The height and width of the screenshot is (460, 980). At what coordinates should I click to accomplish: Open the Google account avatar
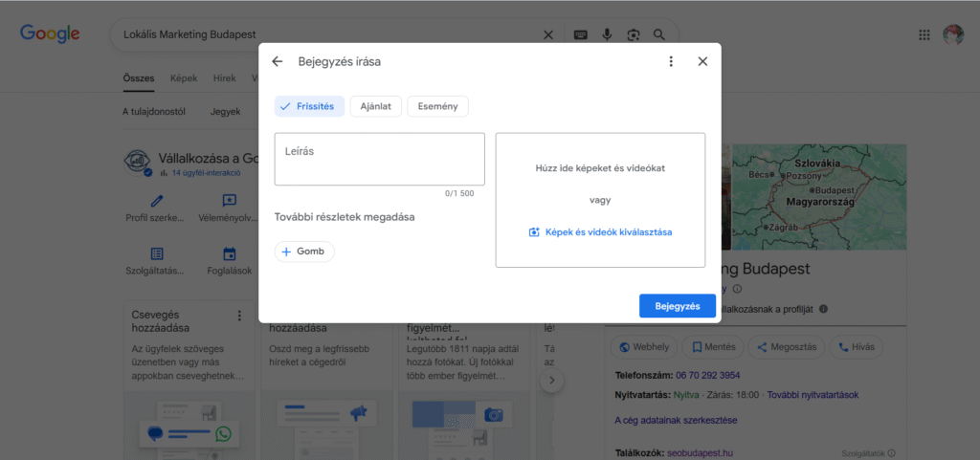tap(953, 35)
